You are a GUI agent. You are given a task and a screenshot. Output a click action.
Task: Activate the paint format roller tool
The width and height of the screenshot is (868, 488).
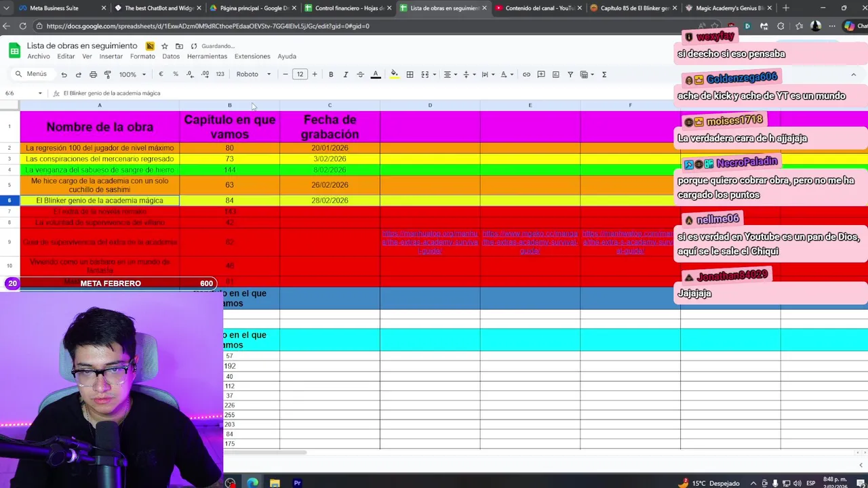107,75
